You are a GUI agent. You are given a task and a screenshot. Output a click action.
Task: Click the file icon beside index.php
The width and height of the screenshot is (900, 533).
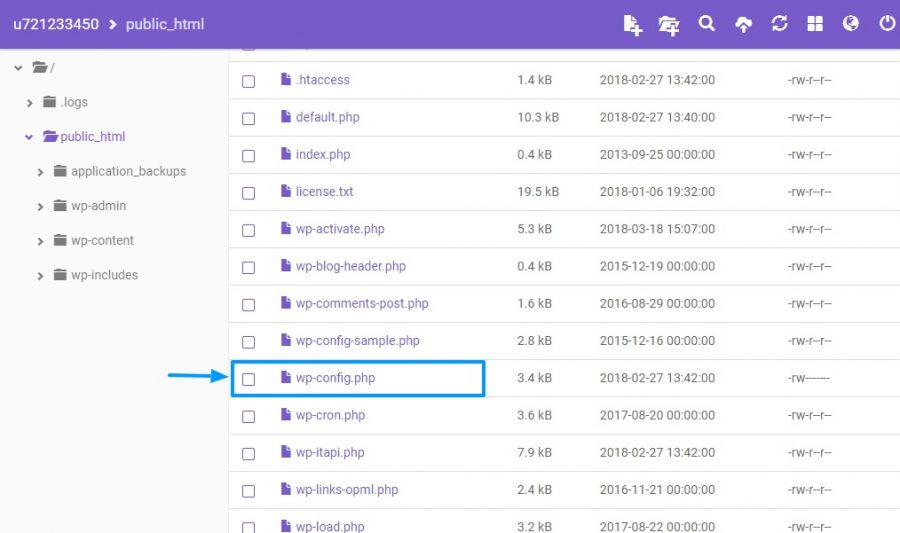pyautogui.click(x=286, y=154)
